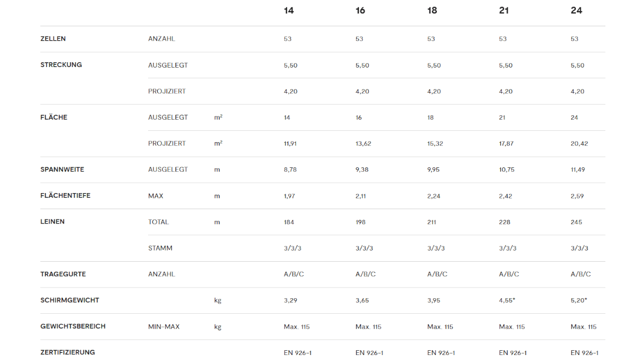The height and width of the screenshot is (362, 644).
Task: Select the STRECKUNG row label
Action: pos(61,65)
